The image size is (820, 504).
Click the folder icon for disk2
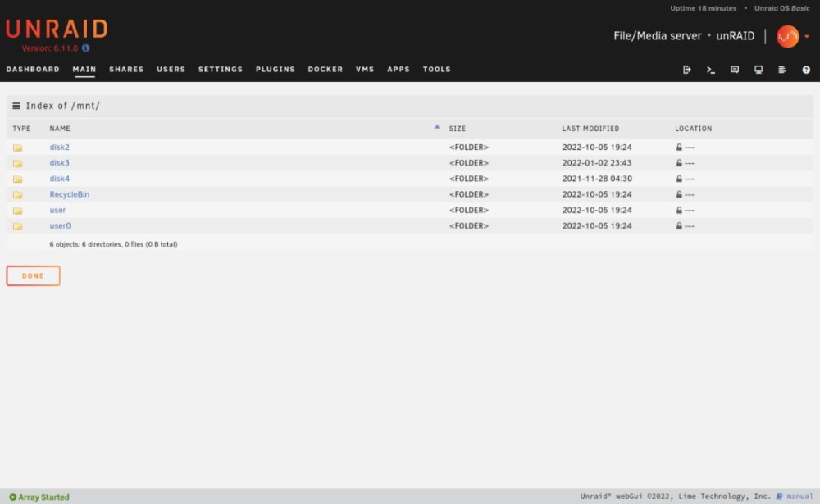pos(18,148)
